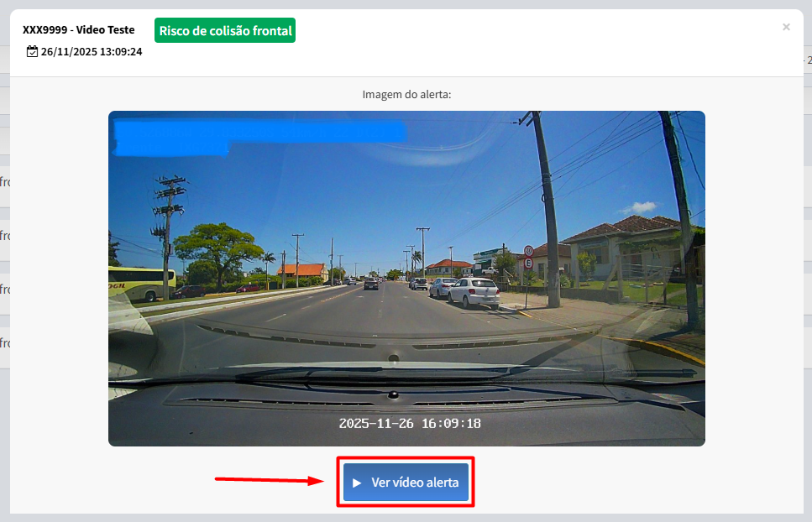
Task: Click the red arrow pointing at the button
Action: click(x=270, y=480)
